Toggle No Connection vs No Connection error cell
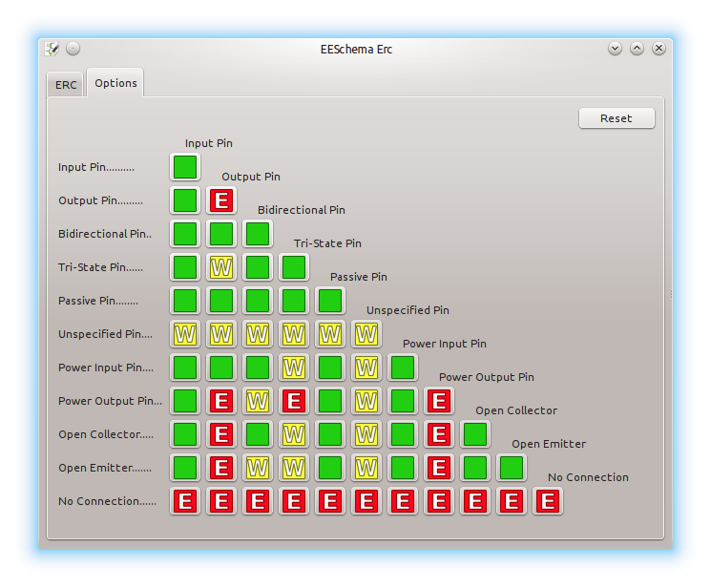 pos(548,501)
